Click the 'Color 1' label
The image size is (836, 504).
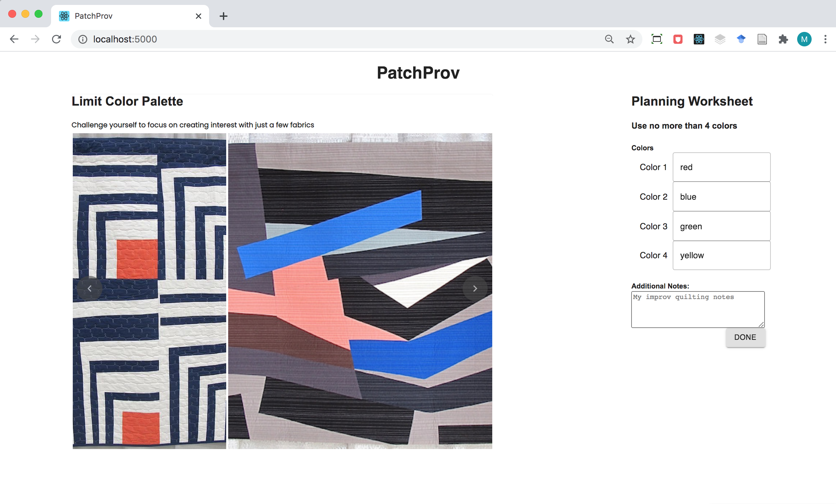(x=653, y=167)
